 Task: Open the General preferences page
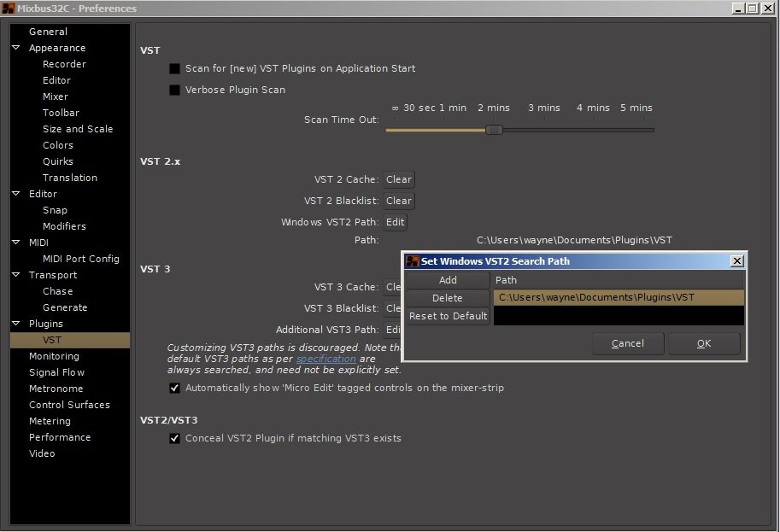click(x=48, y=32)
